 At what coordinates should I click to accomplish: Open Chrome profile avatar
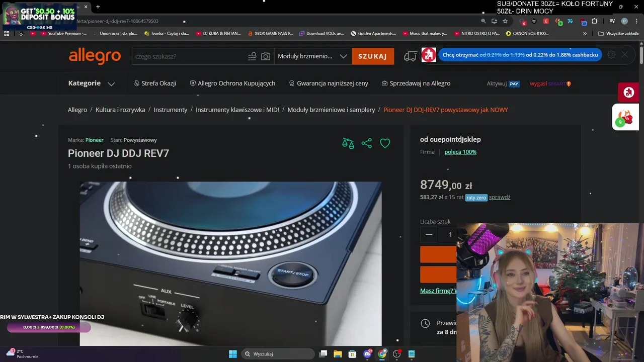tap(624, 21)
